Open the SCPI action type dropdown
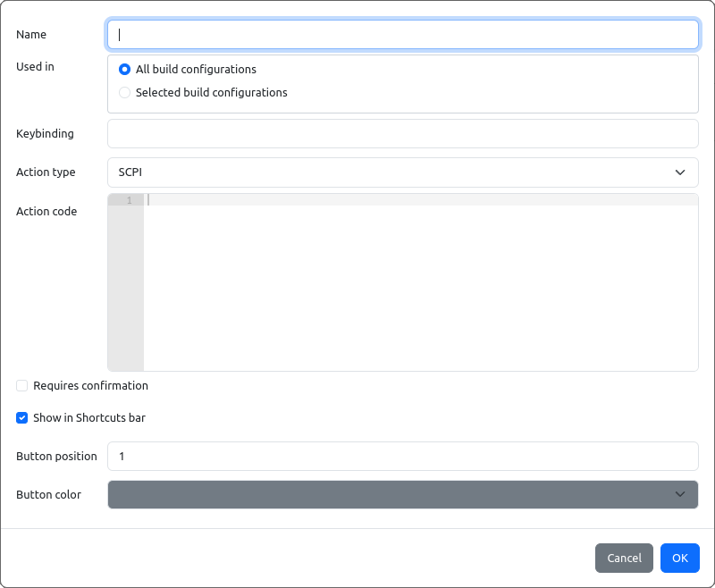Screen dimensions: 715x588 point(403,172)
